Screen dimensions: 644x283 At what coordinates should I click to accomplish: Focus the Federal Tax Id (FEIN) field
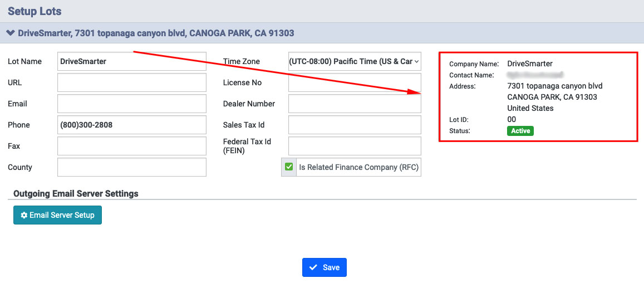coord(355,146)
